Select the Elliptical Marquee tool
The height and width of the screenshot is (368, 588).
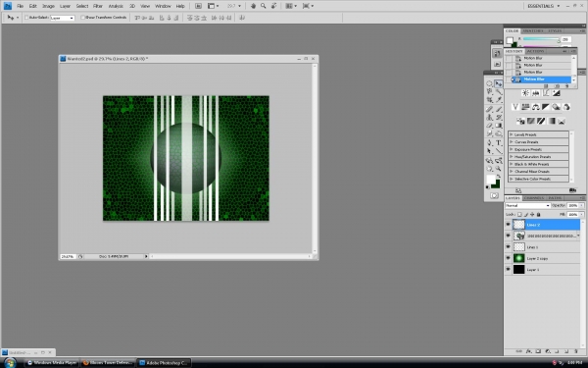(x=490, y=83)
